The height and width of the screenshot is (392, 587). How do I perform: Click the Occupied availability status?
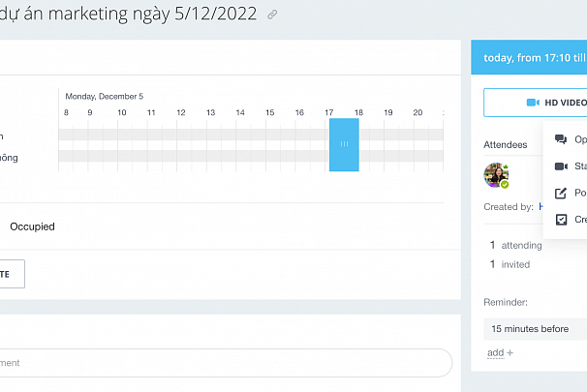[x=32, y=226]
